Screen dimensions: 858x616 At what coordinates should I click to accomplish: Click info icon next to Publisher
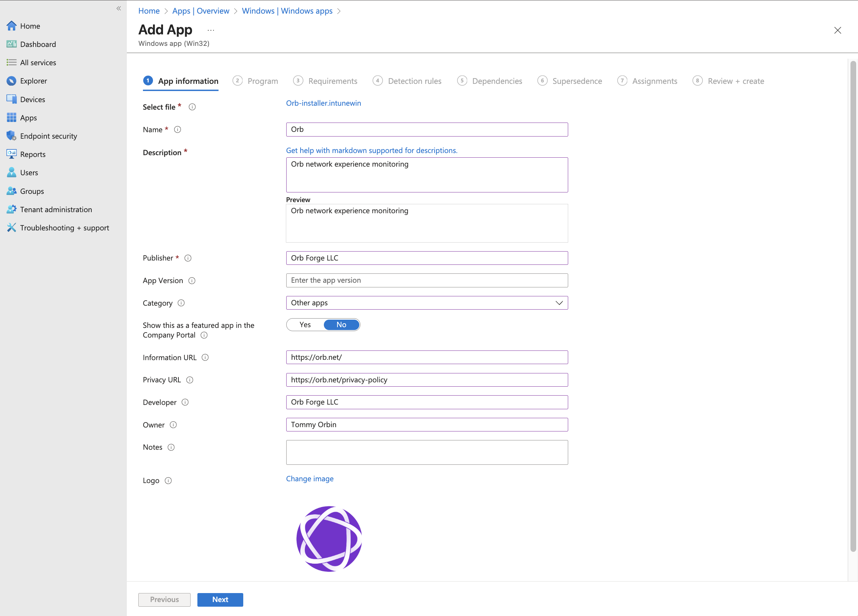click(x=188, y=258)
